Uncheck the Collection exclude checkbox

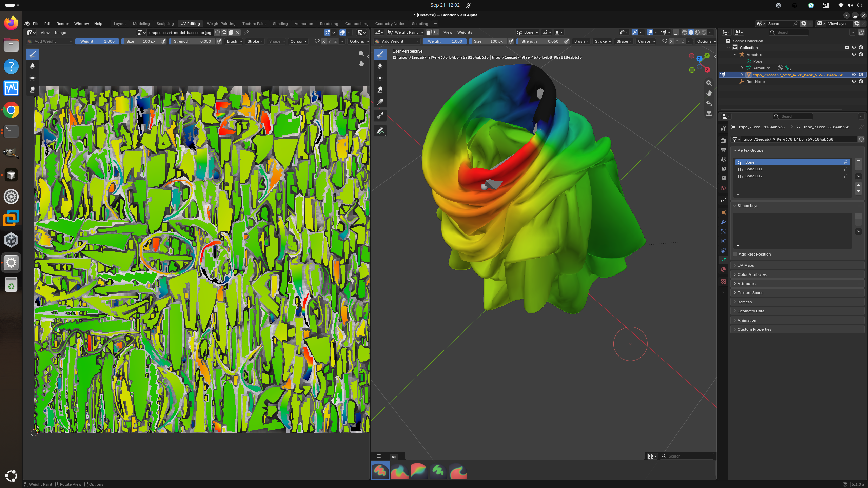[847, 47]
